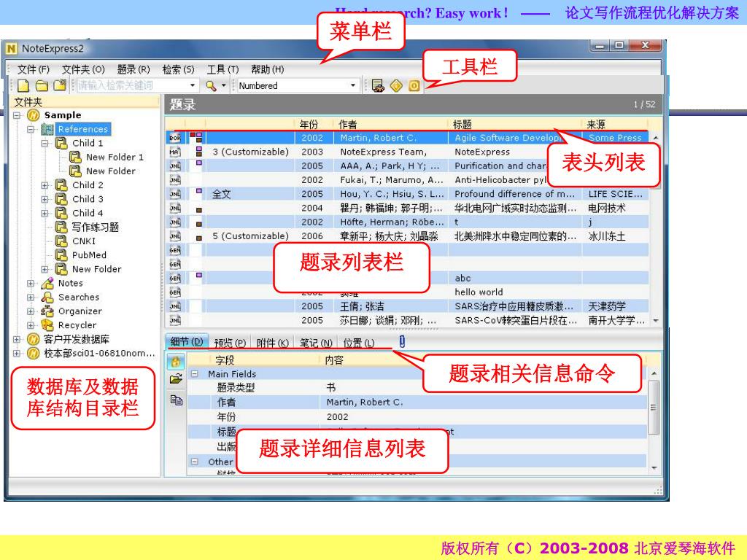Viewport: 747px width, 560px height.
Task: Click the detail panel scrollbar thumb
Action: pyautogui.click(x=654, y=408)
